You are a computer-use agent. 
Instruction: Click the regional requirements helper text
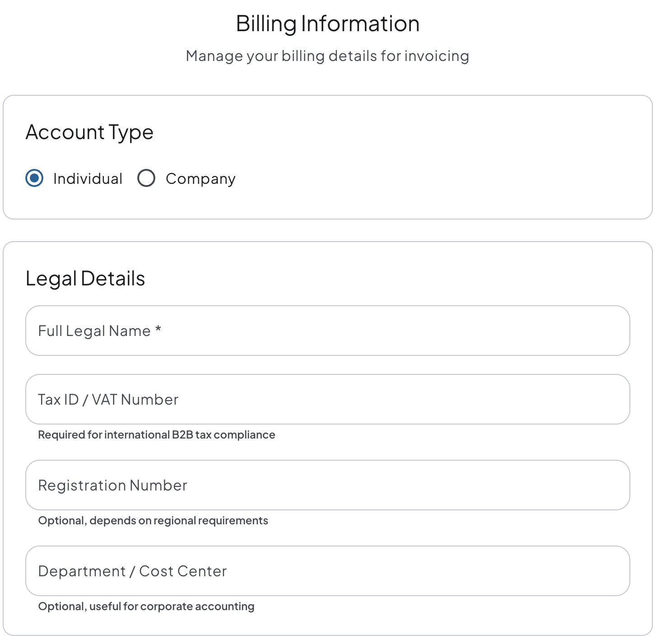[153, 521]
